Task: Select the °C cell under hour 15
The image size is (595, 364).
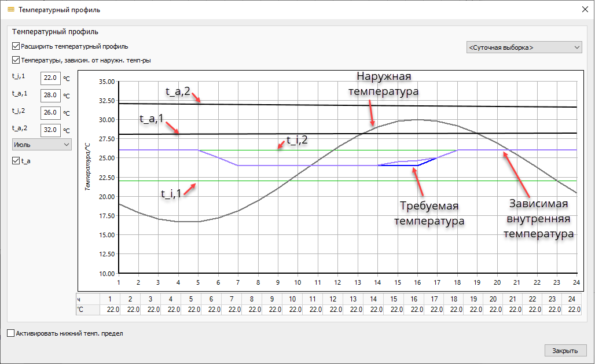Action: tap(394, 310)
